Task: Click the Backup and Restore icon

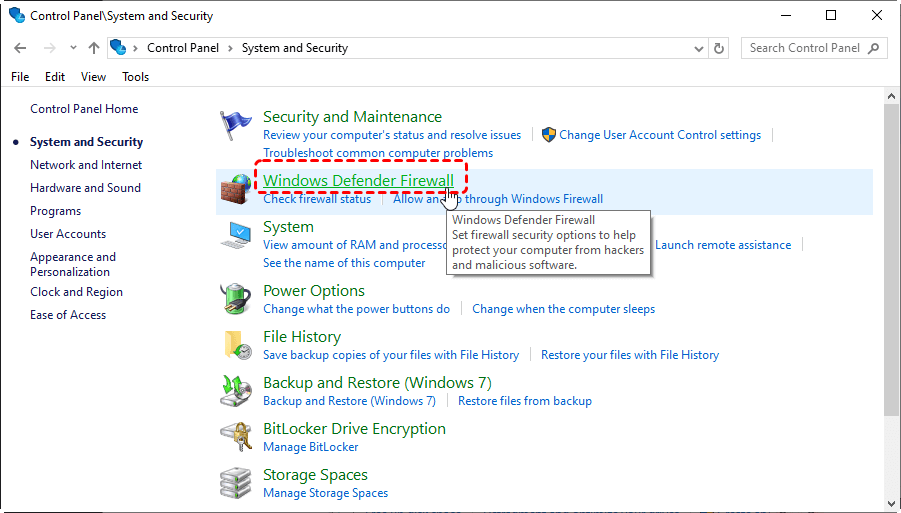Action: [236, 391]
